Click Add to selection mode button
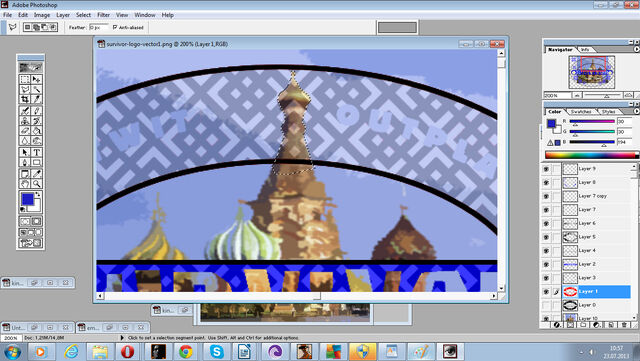 click(36, 27)
